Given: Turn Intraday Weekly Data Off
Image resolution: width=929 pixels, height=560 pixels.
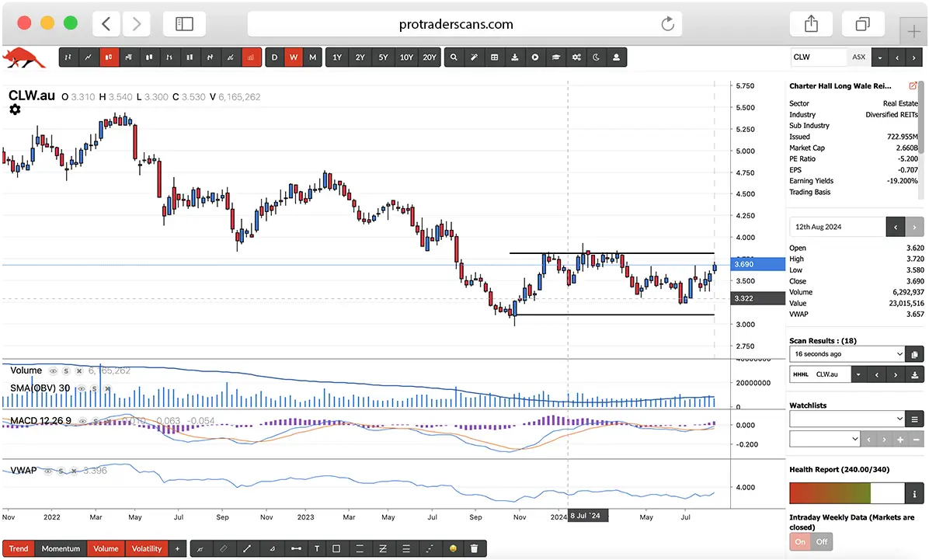Looking at the screenshot, I should (822, 542).
